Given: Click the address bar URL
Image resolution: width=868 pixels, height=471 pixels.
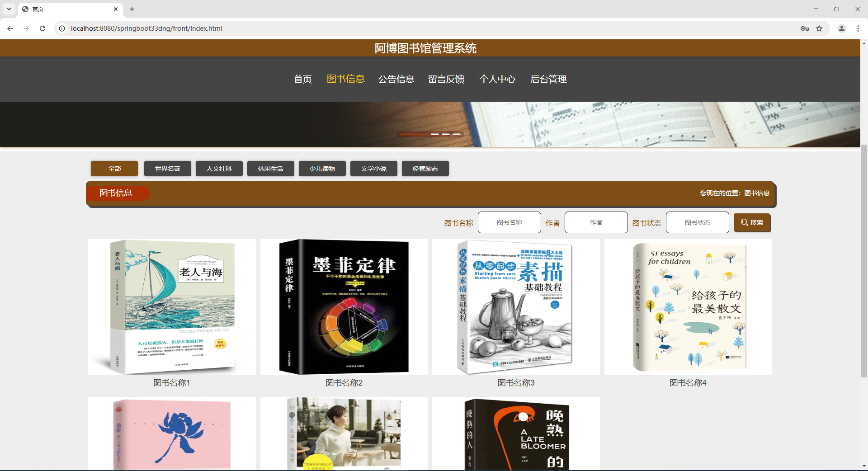Looking at the screenshot, I should click(146, 28).
